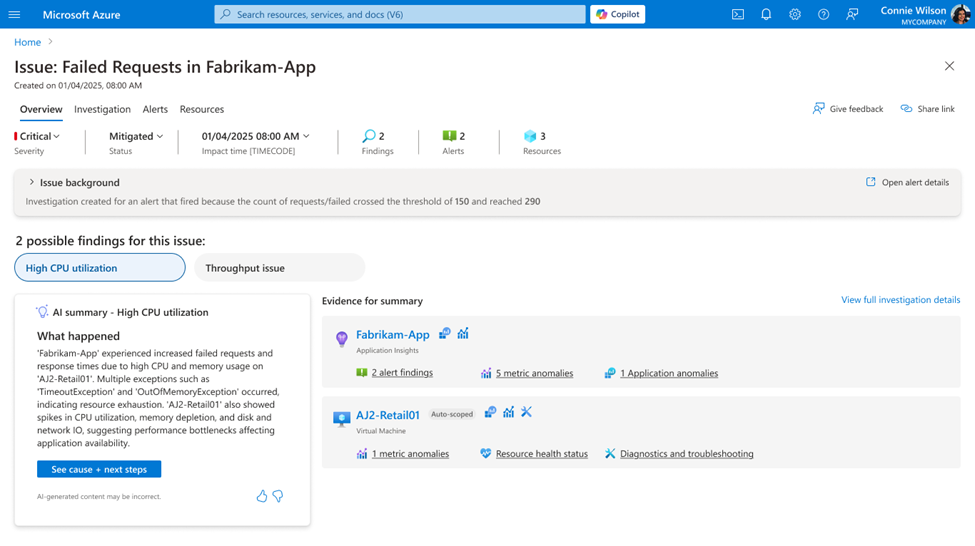Viewport: 975px width, 546px height.
Task: Select the High CPU utilization finding
Action: [x=100, y=267]
